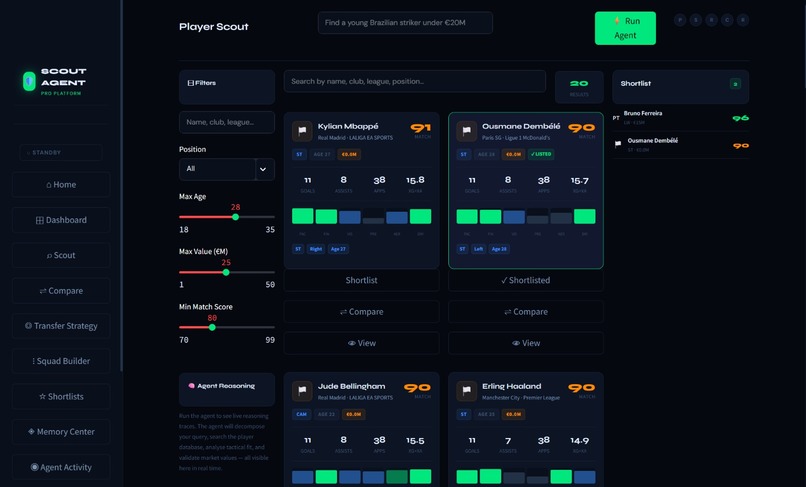The height and width of the screenshot is (487, 806).
Task: Click the agent query input field
Action: 405,23
